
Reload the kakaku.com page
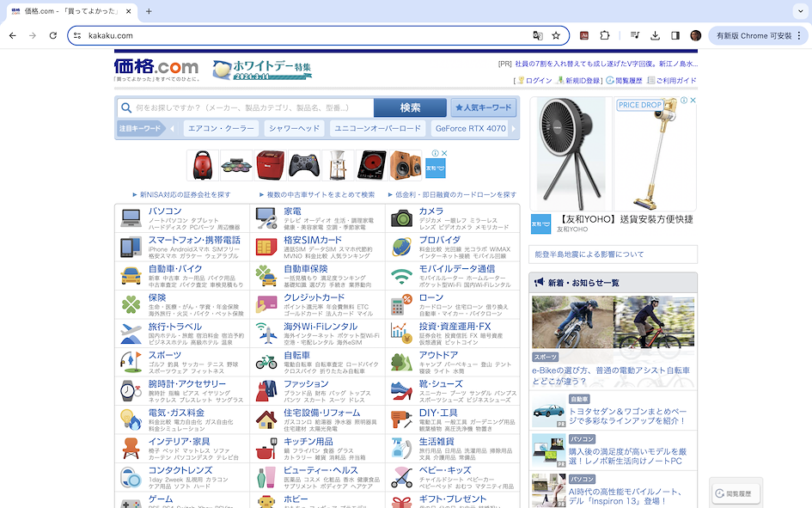(x=52, y=36)
